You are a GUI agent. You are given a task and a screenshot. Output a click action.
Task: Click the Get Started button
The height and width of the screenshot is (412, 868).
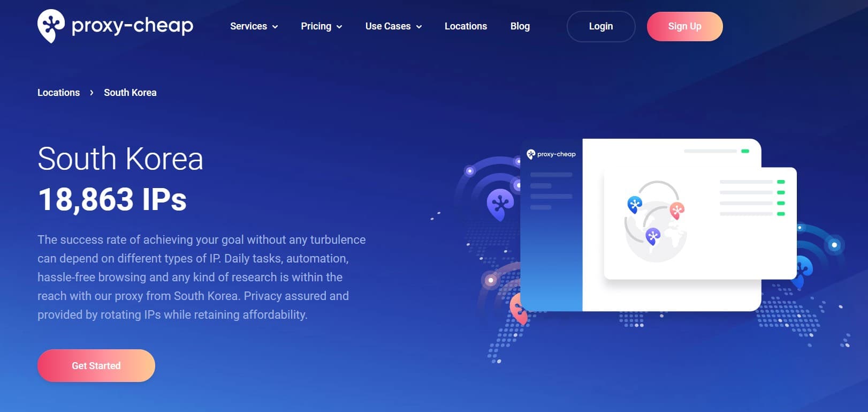[x=96, y=365]
